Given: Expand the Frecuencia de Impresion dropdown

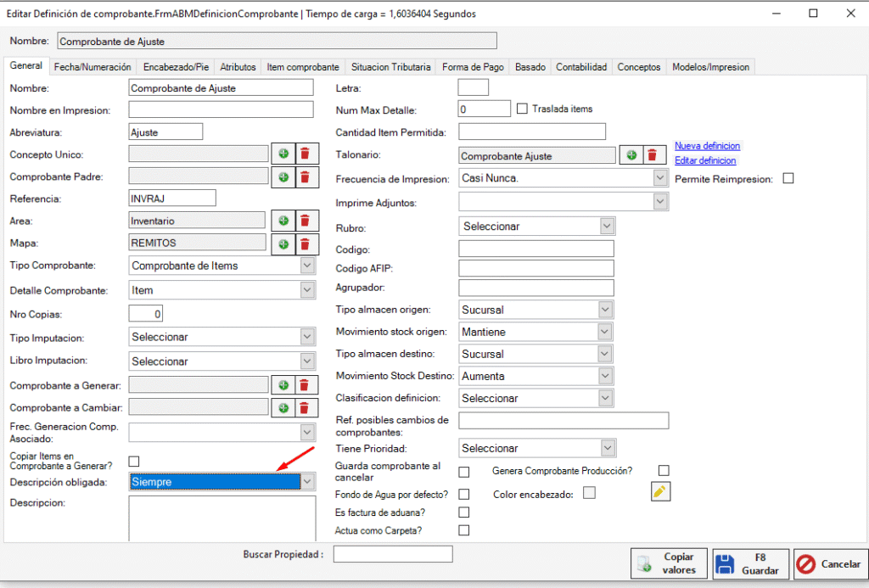Looking at the screenshot, I should [660, 179].
